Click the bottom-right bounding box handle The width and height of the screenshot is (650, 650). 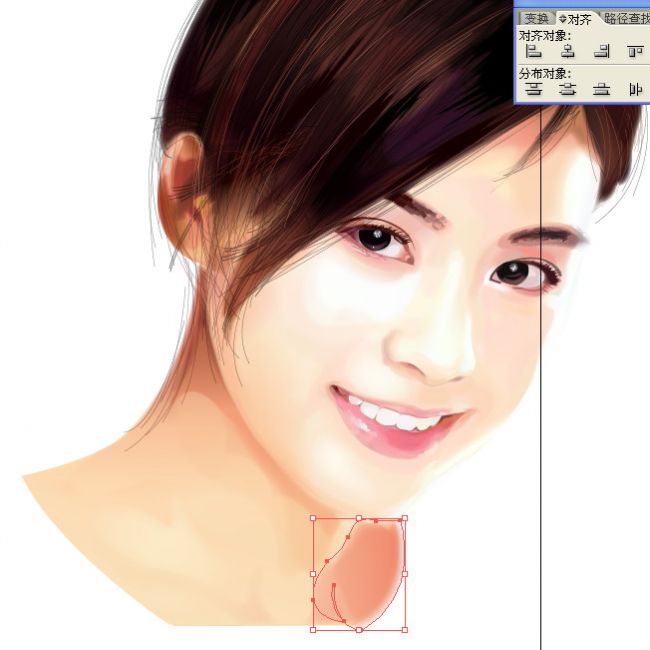coord(405,630)
